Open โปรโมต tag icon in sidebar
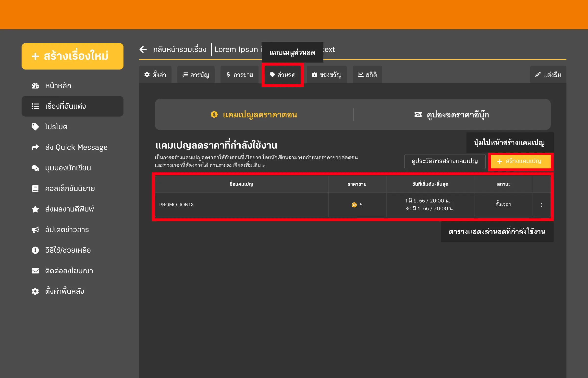Viewport: 588px width, 378px height. coord(35,127)
